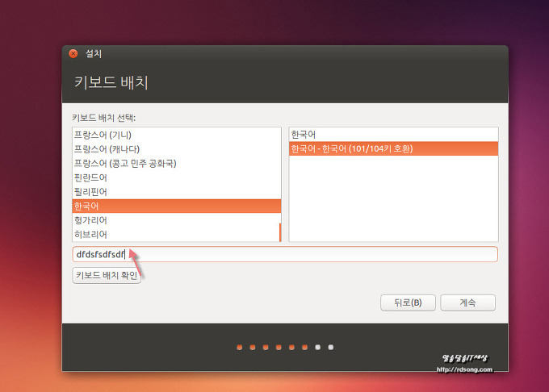549x392 pixels.
Task: Click the last white progress dot
Action: click(331, 348)
